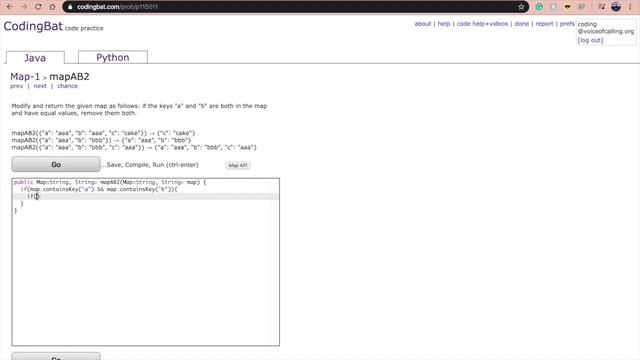Open the help link
640x360 pixels.
coord(444,24)
